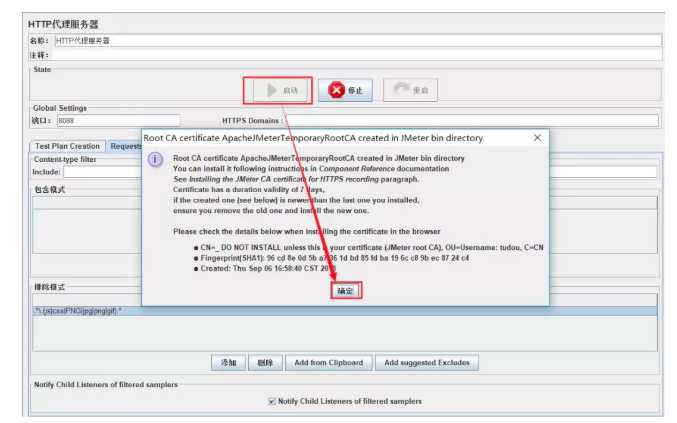Click the Content-type filter Include field

(x=102, y=172)
